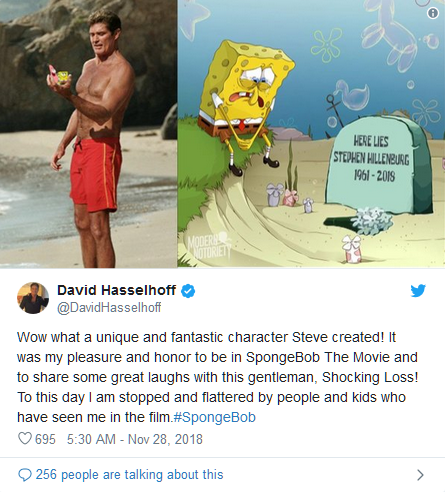Viewport: 445px width, 493px height.
Task: Click the blue verified badge
Action: (188, 291)
